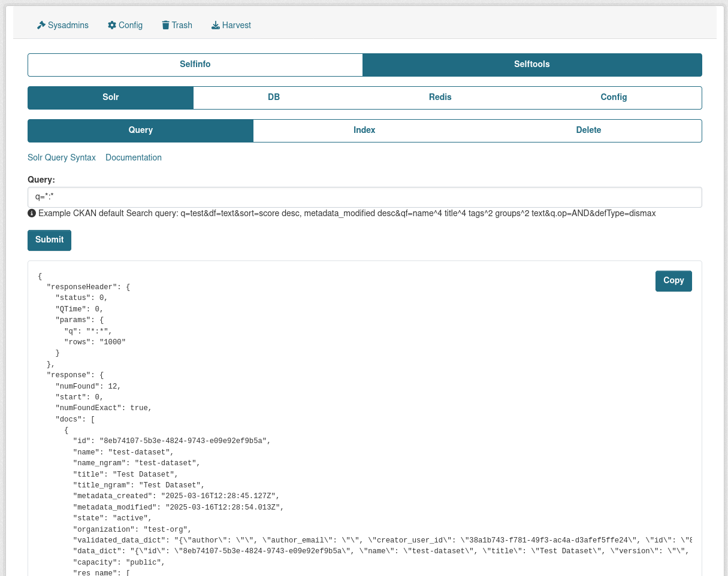Switch to the Config tab under Selftools

coord(614,98)
